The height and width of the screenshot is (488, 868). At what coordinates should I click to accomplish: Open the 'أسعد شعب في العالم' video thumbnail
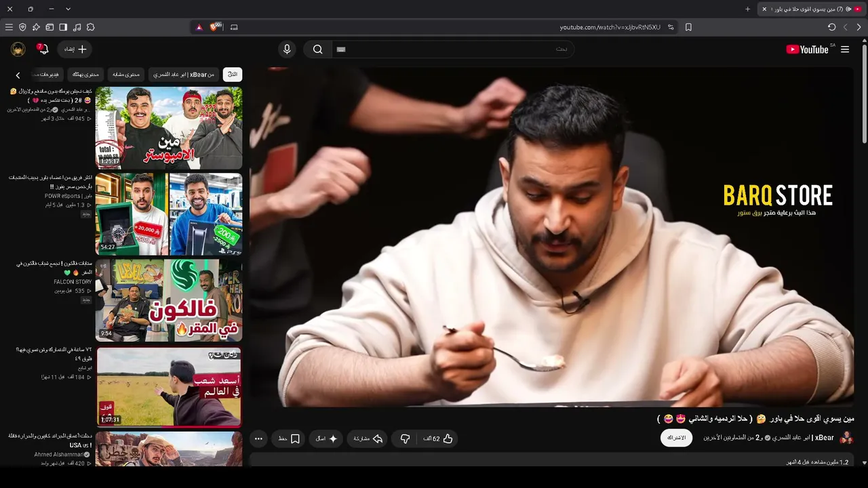169,386
